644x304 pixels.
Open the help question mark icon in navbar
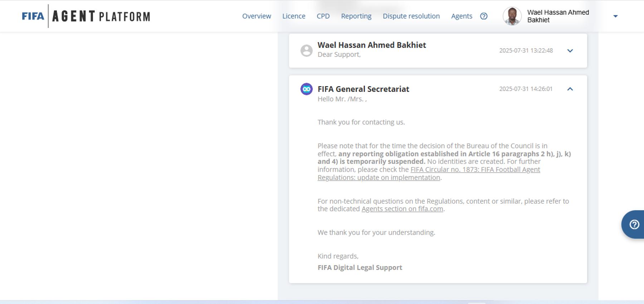tap(484, 16)
